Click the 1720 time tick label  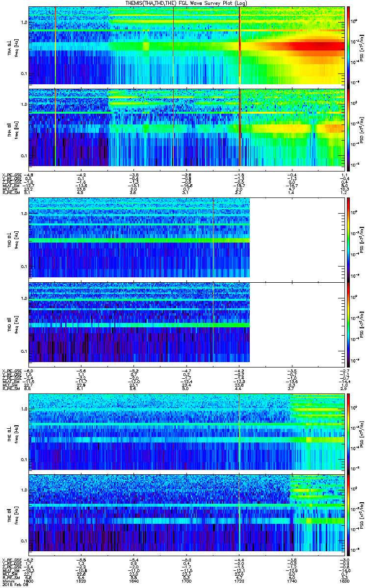click(x=239, y=581)
